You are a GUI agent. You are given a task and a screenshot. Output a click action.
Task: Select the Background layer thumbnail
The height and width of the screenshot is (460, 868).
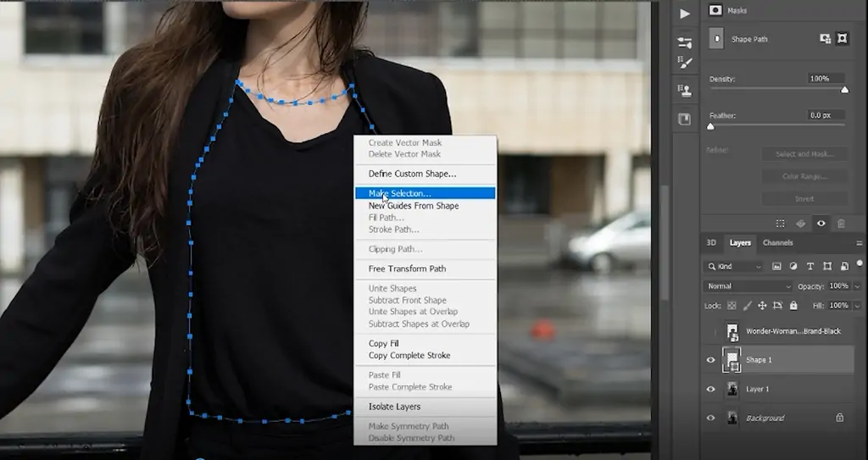(732, 418)
